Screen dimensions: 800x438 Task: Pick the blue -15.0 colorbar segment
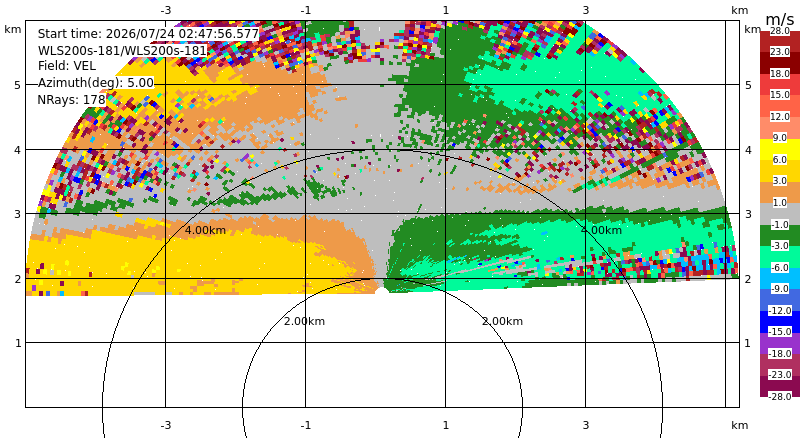[780, 321]
